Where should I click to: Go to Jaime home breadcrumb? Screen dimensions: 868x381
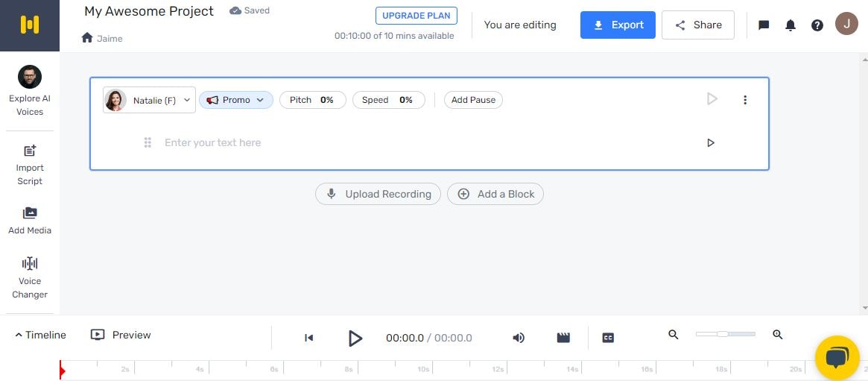(x=102, y=38)
